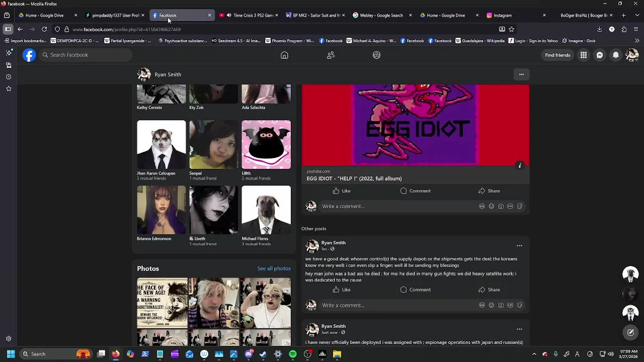Image resolution: width=644 pixels, height=362 pixels.
Task: Open Firefox downloads icon
Action: pos(599,29)
